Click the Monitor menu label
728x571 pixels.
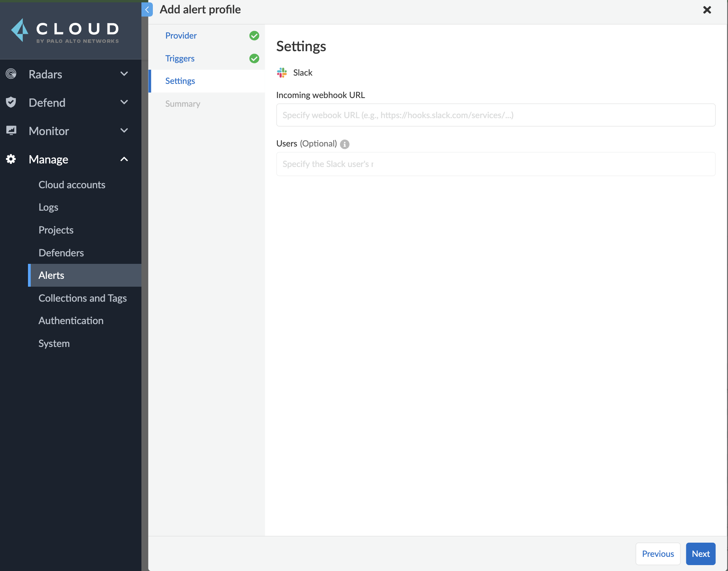[49, 131]
